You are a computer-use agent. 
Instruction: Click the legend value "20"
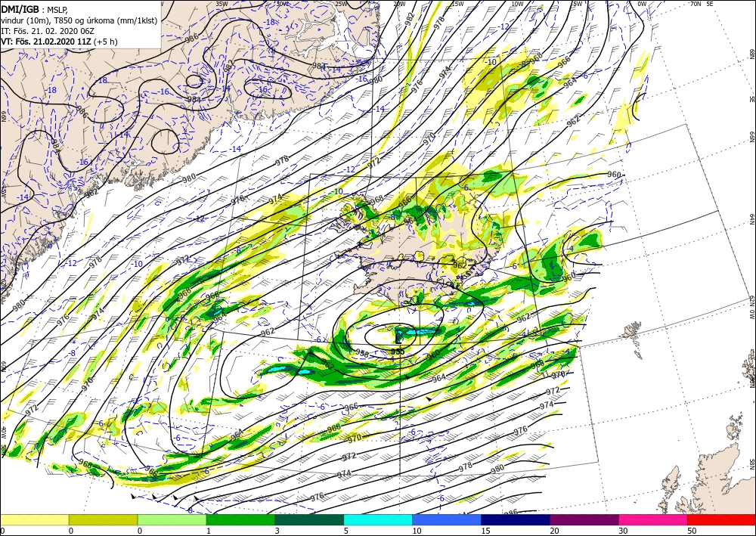[554, 531]
